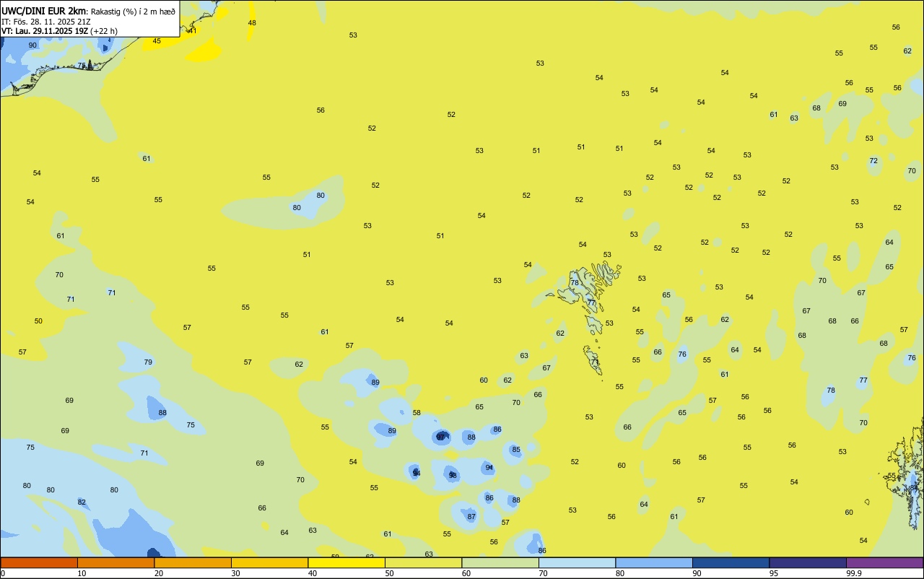Click the 60–70 pale green legend swatch
The width and height of the screenshot is (924, 579).
pyautogui.click(x=500, y=562)
